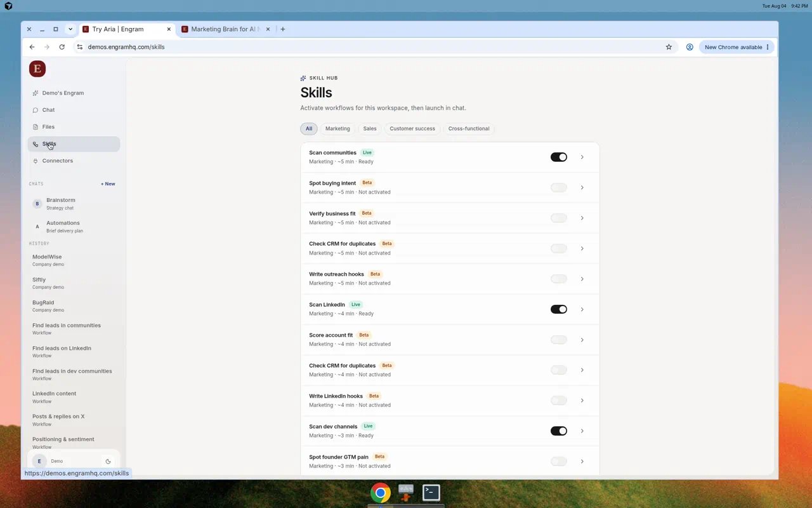Click the Try Aria | Engram tab

point(127,29)
